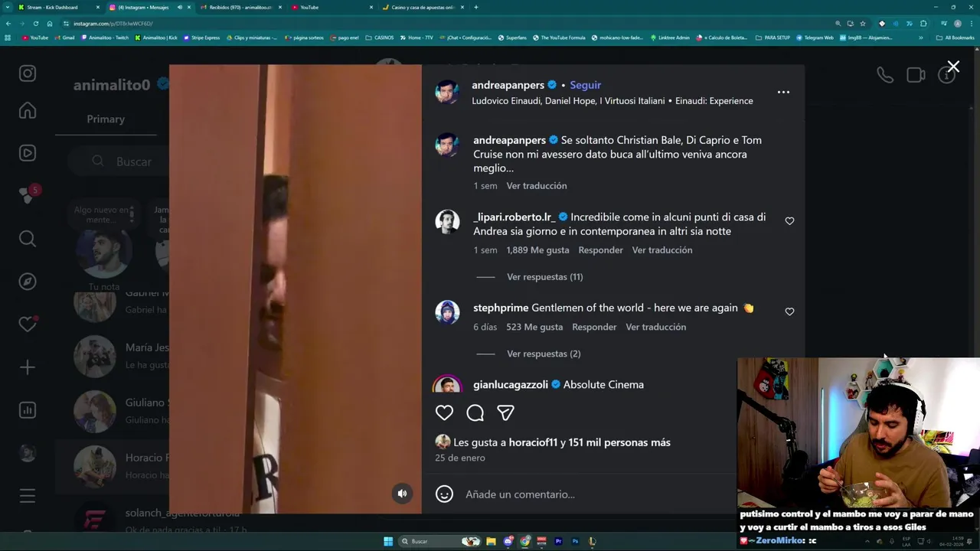This screenshot has width=980, height=551.
Task: Open the Chrome three-dot menu
Action: coord(971,24)
